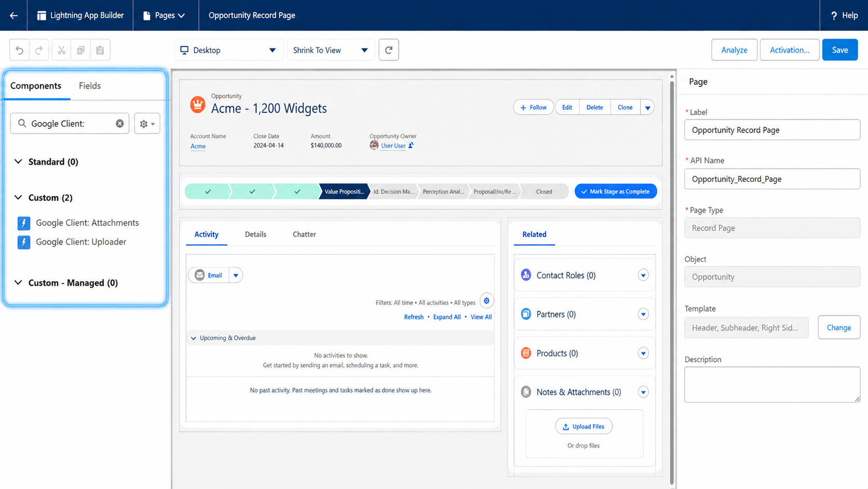This screenshot has width=868, height=489.
Task: Click Change next to Template
Action: click(x=839, y=328)
